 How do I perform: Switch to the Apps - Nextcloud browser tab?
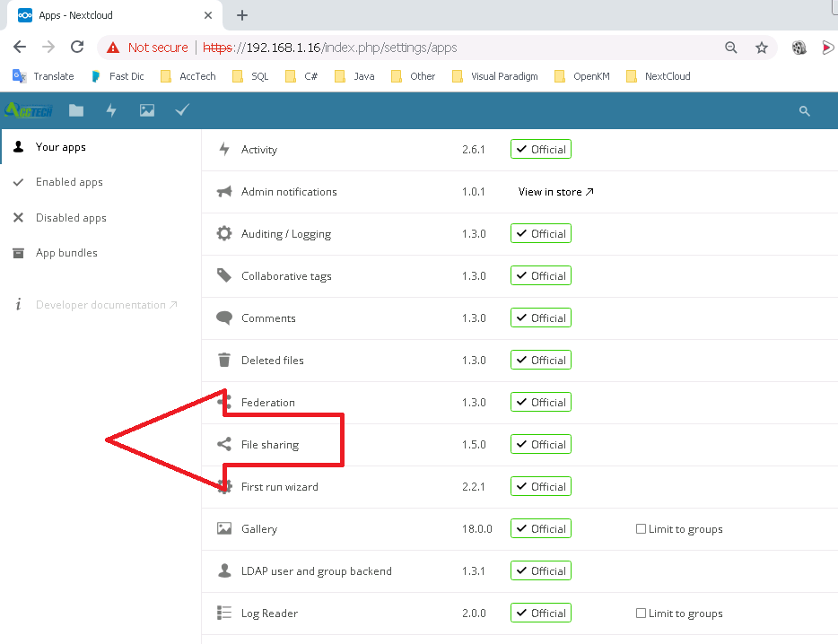click(x=112, y=15)
